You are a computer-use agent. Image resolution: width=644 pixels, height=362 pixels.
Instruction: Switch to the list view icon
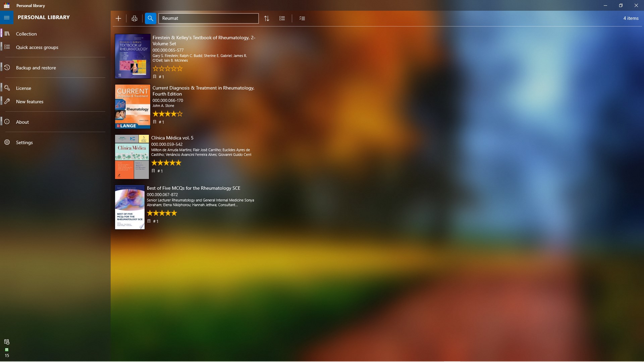pyautogui.click(x=282, y=18)
